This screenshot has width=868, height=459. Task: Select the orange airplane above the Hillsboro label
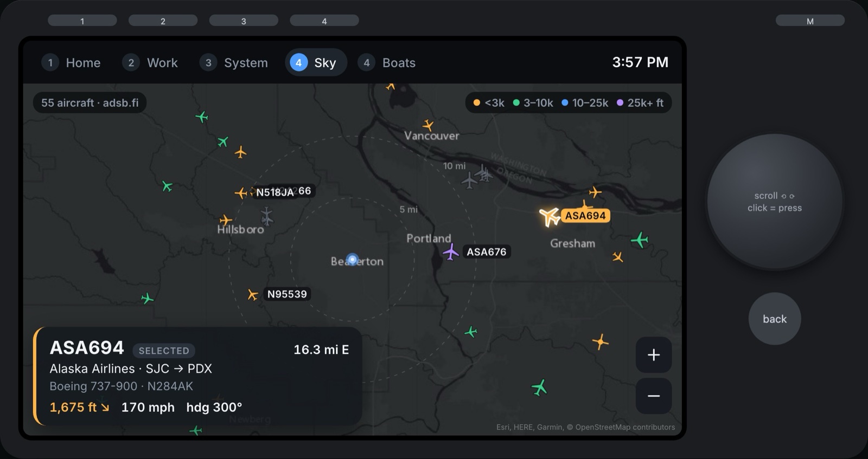(x=225, y=221)
